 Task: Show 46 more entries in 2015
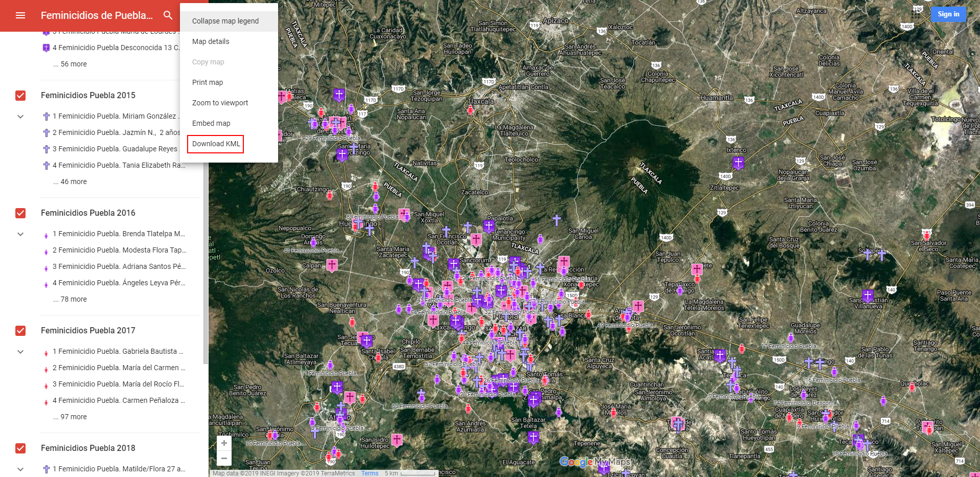point(70,181)
